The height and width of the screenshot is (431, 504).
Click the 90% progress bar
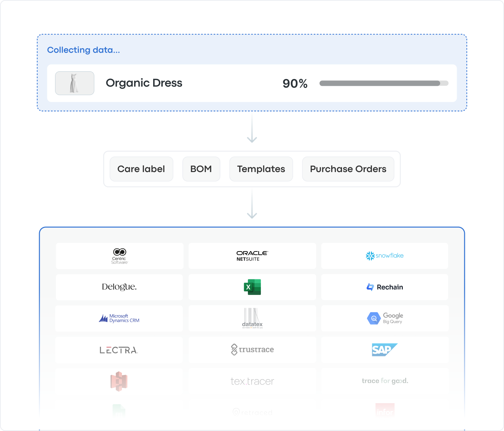coord(384,83)
